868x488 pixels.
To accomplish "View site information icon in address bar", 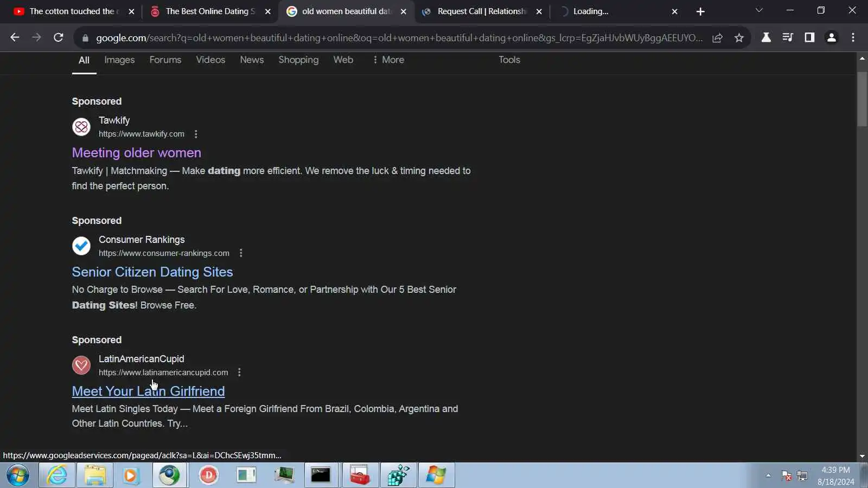I will 85,38.
